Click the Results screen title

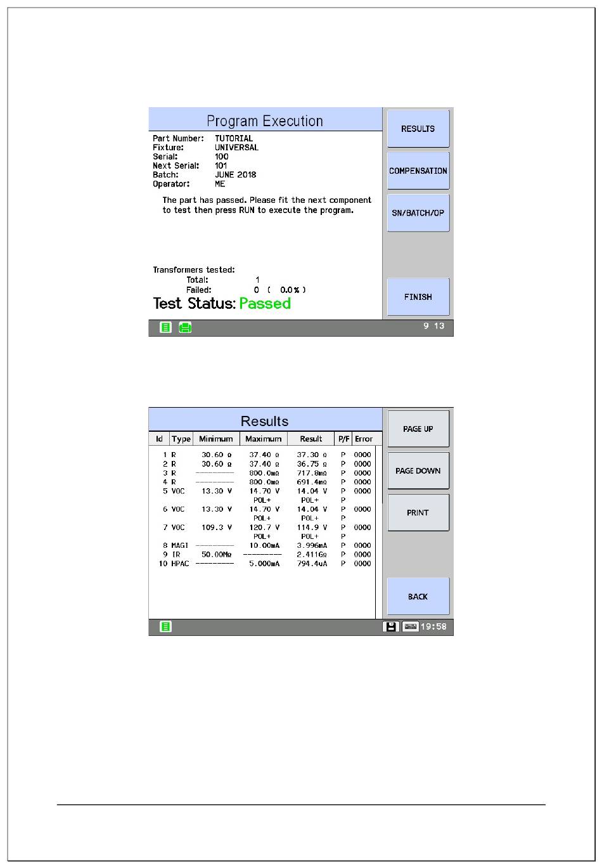265,421
